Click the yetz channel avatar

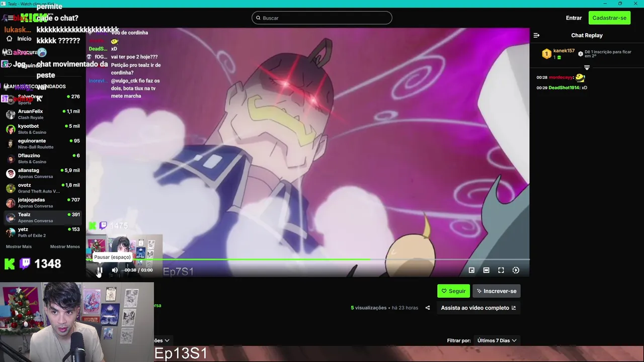[x=11, y=232]
